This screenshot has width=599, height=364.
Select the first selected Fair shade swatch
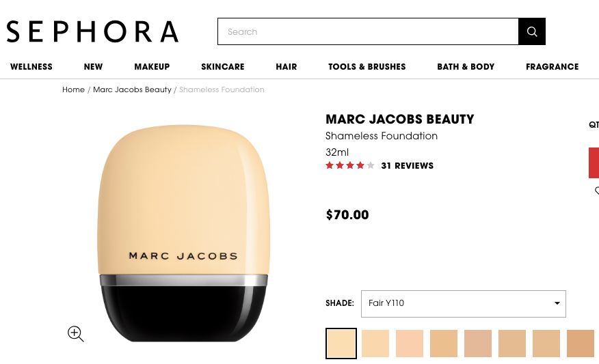341,344
